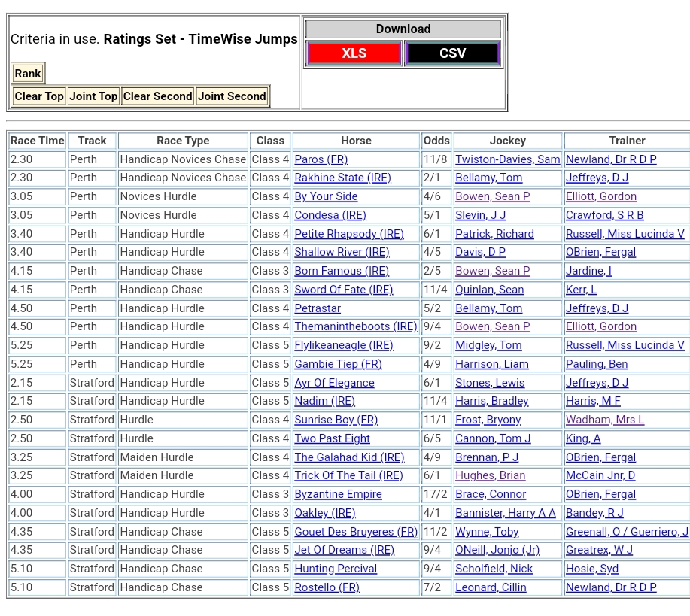This screenshot has height=616, width=690.
Task: Download ratings as CSV file
Action: 452,53
